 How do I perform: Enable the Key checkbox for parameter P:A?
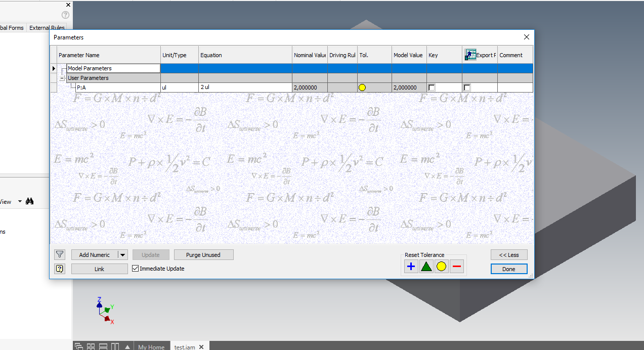[432, 87]
